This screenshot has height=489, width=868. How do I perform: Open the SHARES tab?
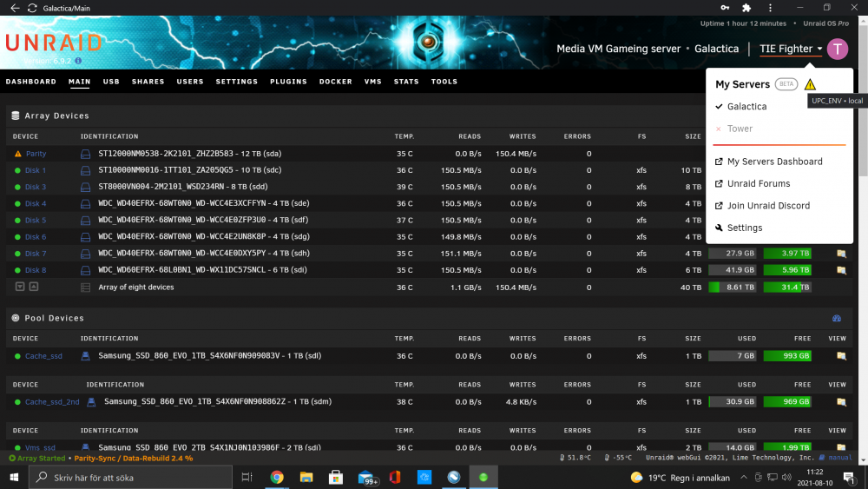click(x=148, y=82)
